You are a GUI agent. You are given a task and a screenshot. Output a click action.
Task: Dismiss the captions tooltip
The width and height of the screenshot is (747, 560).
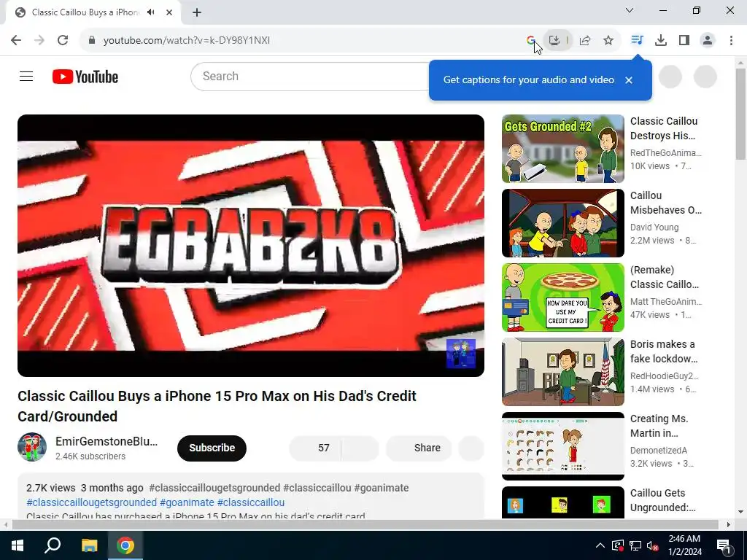click(629, 80)
